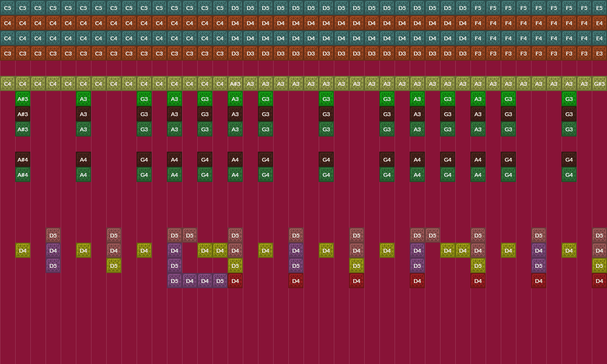Select the E5 note block in the top row

coord(599,8)
